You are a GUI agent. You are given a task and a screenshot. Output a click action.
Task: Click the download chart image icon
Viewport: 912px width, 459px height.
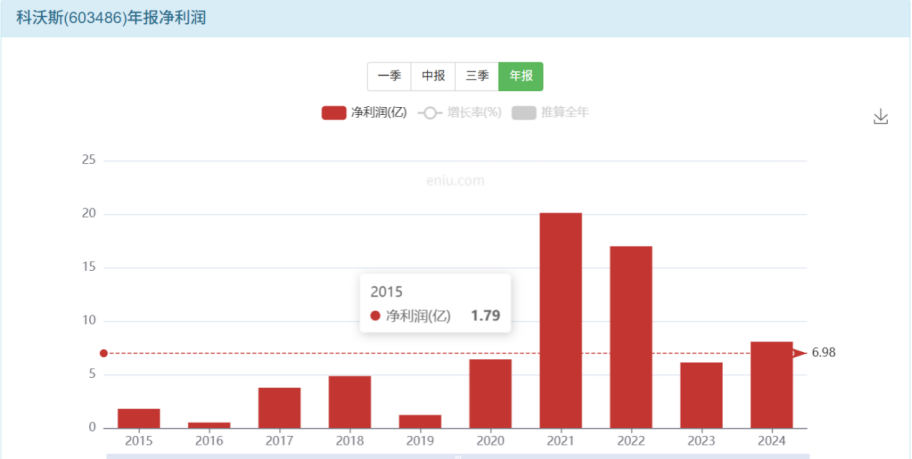tap(880, 117)
